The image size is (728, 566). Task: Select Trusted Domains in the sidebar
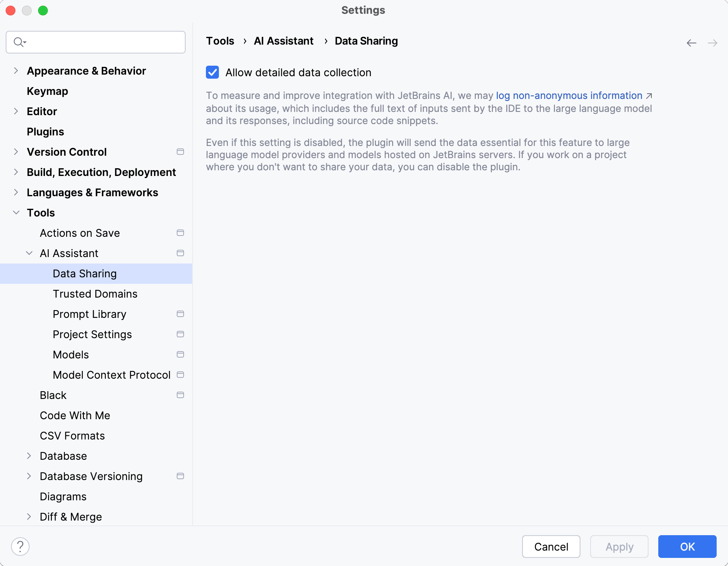95,294
